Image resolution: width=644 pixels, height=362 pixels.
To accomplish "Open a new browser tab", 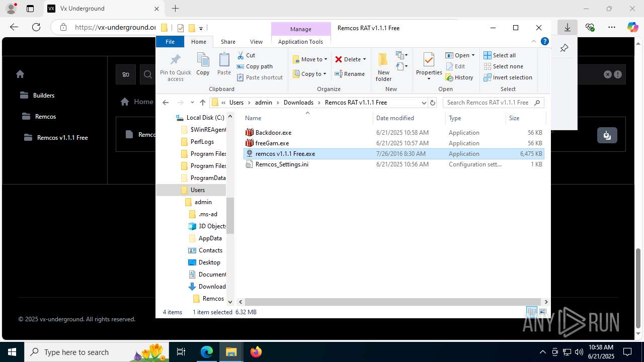I will coord(175,9).
